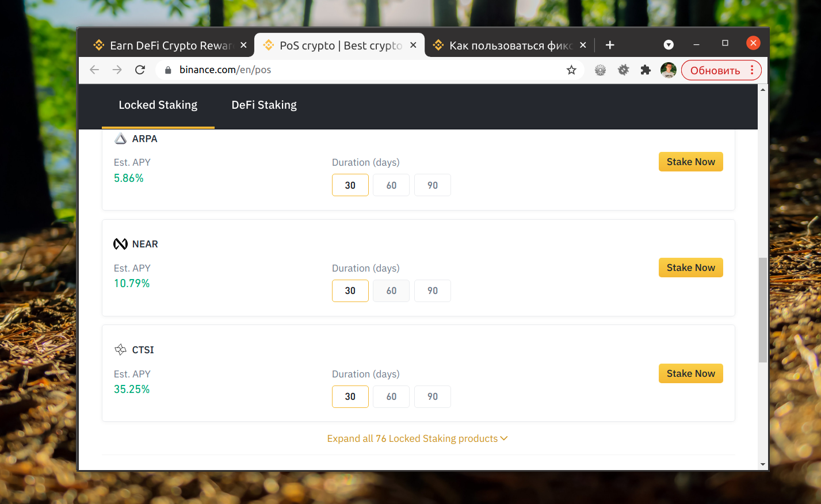
Task: Click the padlock site info icon
Action: click(168, 70)
